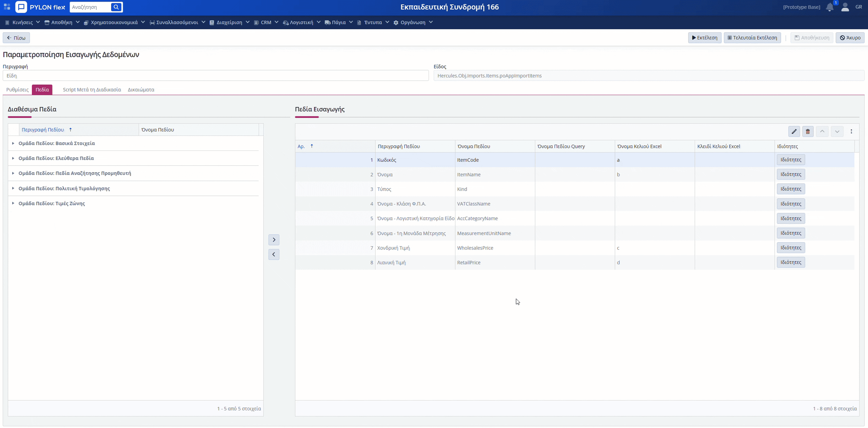
Task: Expand Ομάδα Πεδίου: Πολιτική Τιμολόγησης
Action: (x=13, y=188)
